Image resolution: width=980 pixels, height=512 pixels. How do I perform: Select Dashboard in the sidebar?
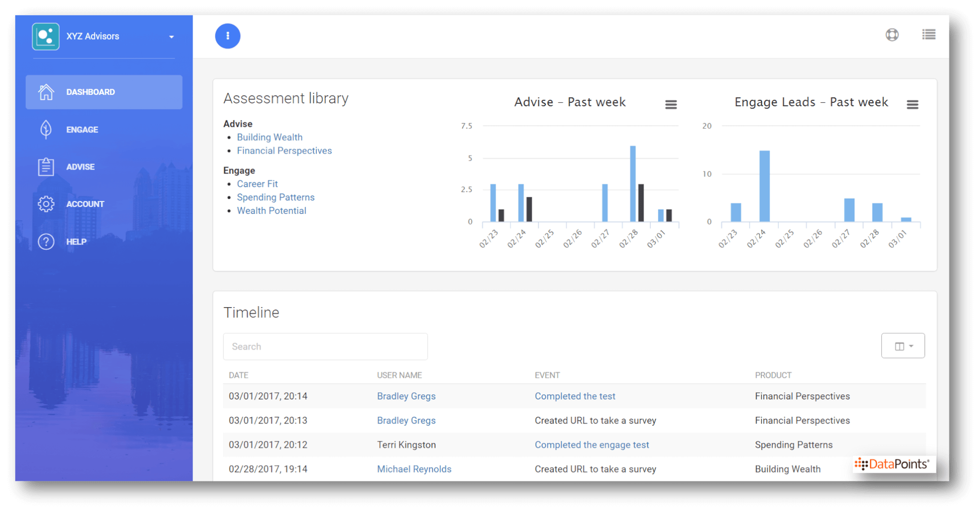pyautogui.click(x=104, y=92)
